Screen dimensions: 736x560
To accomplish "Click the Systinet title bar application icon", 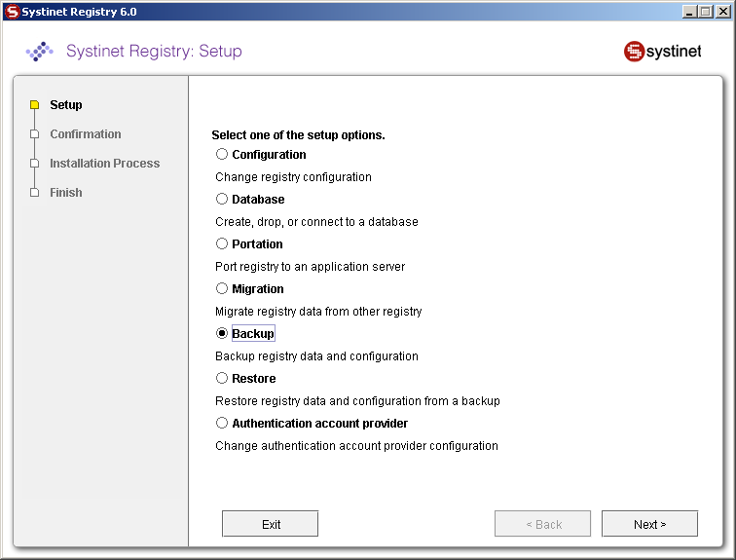I will 13,12.
